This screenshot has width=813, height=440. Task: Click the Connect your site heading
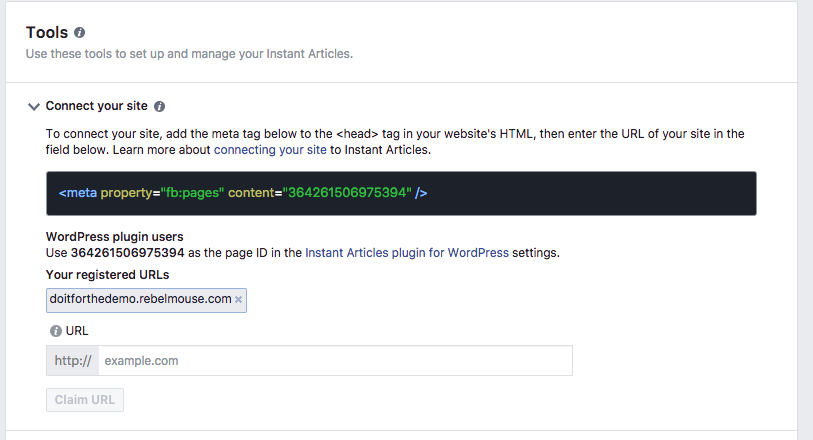click(x=96, y=106)
